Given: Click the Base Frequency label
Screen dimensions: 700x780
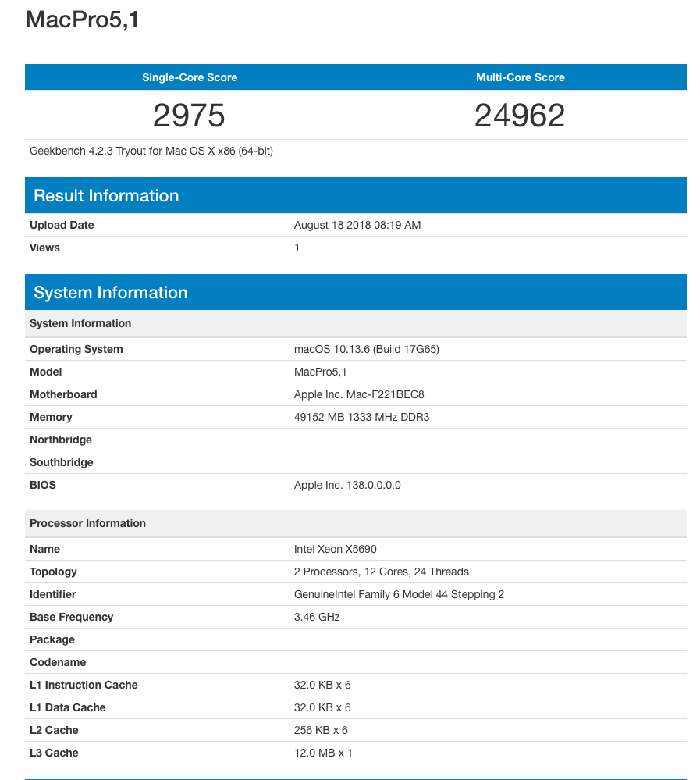Looking at the screenshot, I should click(71, 617).
